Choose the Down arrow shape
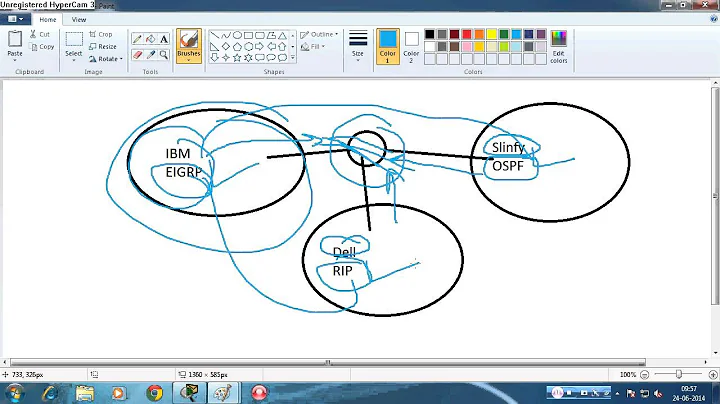 pyautogui.click(x=214, y=57)
